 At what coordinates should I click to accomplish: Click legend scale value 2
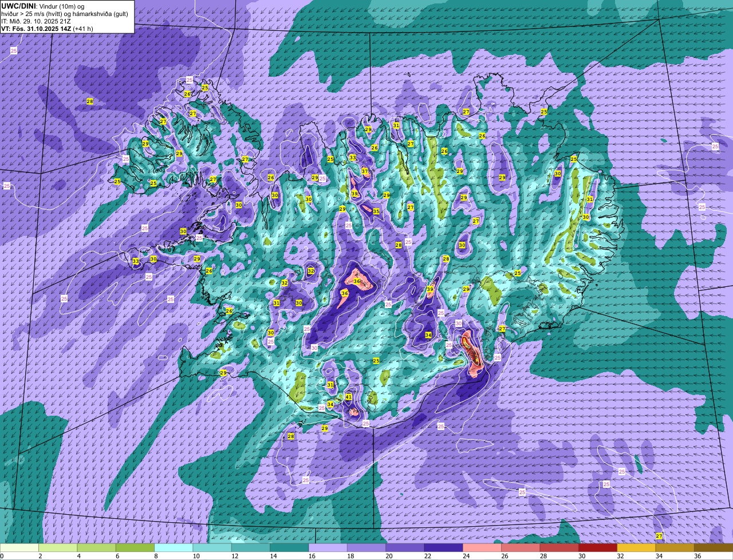pyautogui.click(x=40, y=556)
